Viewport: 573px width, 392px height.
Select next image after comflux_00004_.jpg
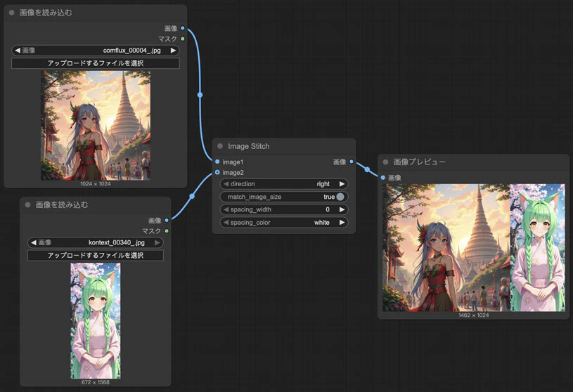tap(173, 51)
